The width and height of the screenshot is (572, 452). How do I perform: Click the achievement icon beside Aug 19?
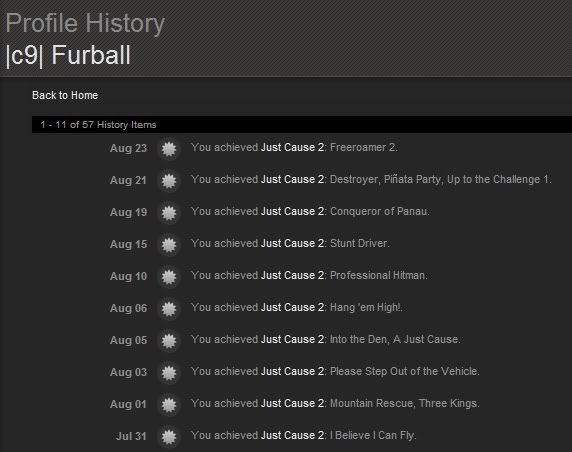(169, 213)
